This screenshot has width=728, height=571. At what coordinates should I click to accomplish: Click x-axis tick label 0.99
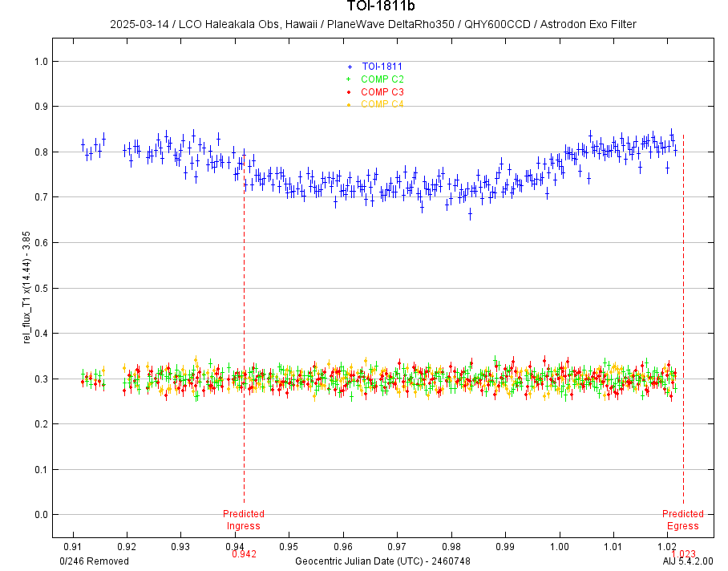click(505, 546)
